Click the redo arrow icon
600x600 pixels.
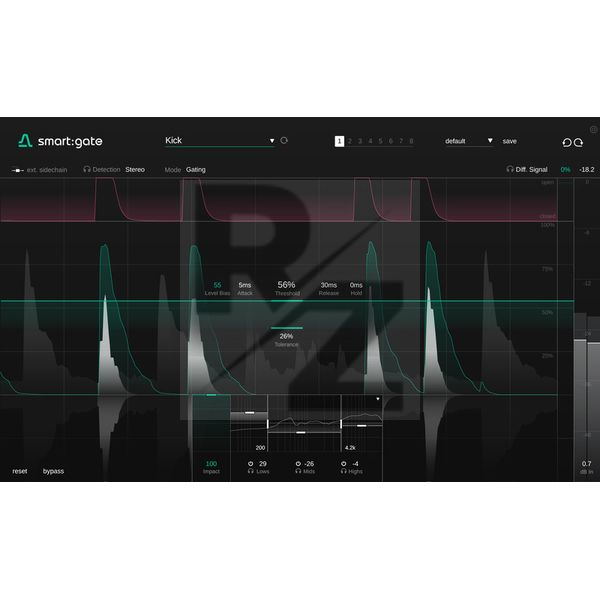pos(579,142)
